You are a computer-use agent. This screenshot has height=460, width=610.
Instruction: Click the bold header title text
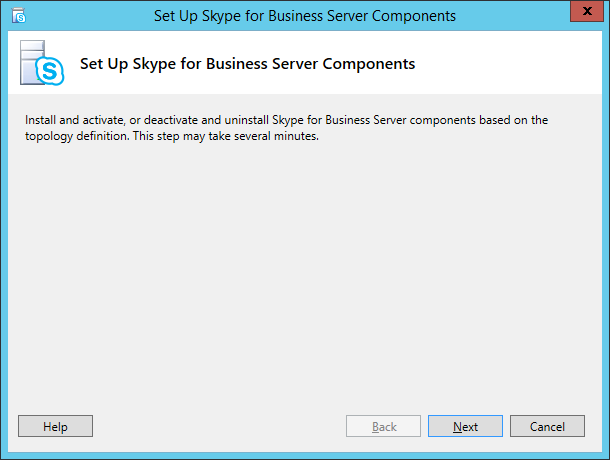[x=247, y=64]
